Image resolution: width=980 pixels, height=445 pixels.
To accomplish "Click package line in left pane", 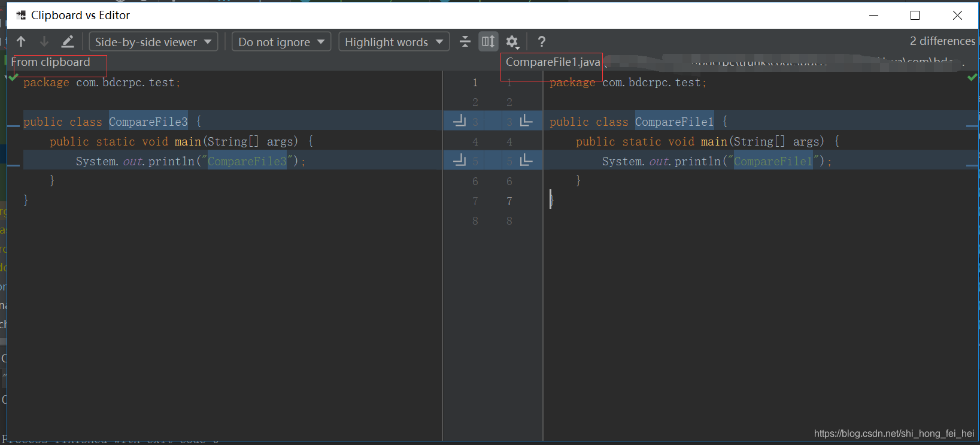I will click(102, 83).
